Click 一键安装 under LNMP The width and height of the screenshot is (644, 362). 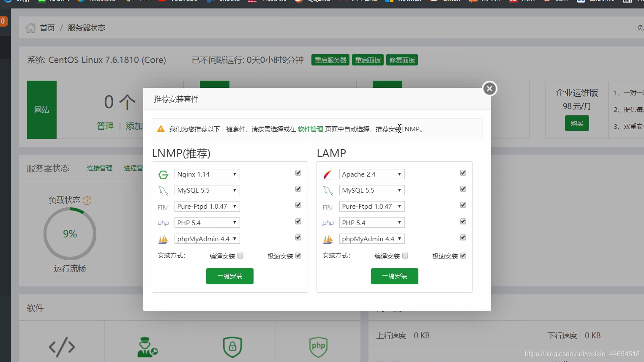point(230,276)
